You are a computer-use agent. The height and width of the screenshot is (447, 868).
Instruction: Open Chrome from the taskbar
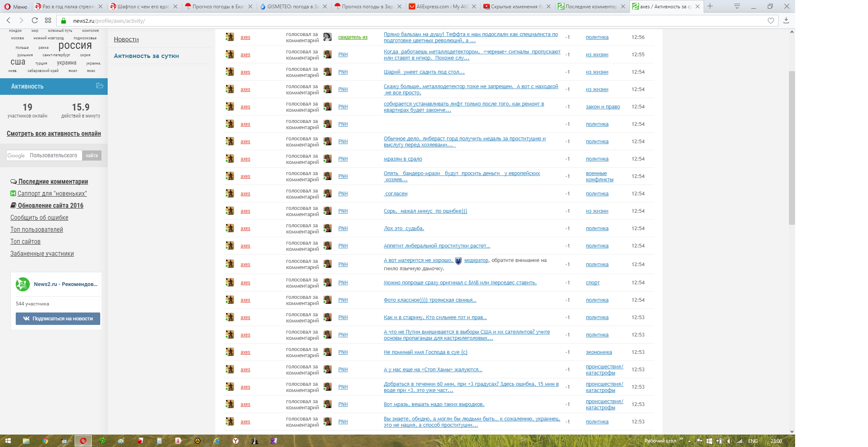click(45, 441)
